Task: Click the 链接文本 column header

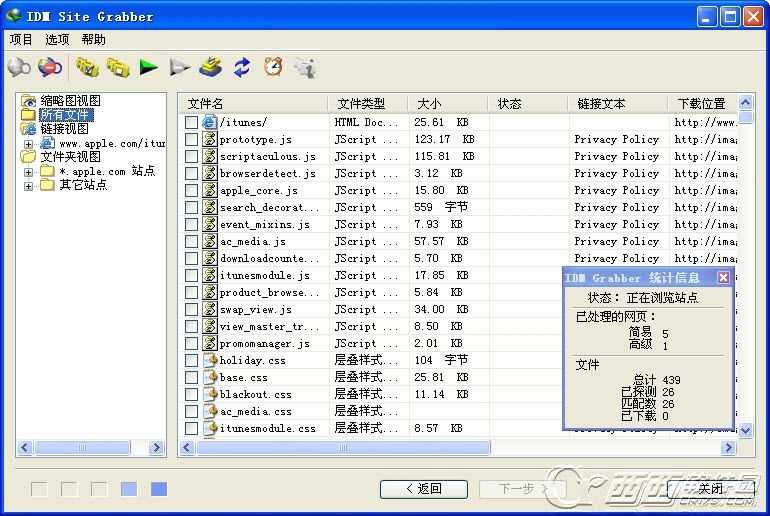Action: [x=618, y=104]
